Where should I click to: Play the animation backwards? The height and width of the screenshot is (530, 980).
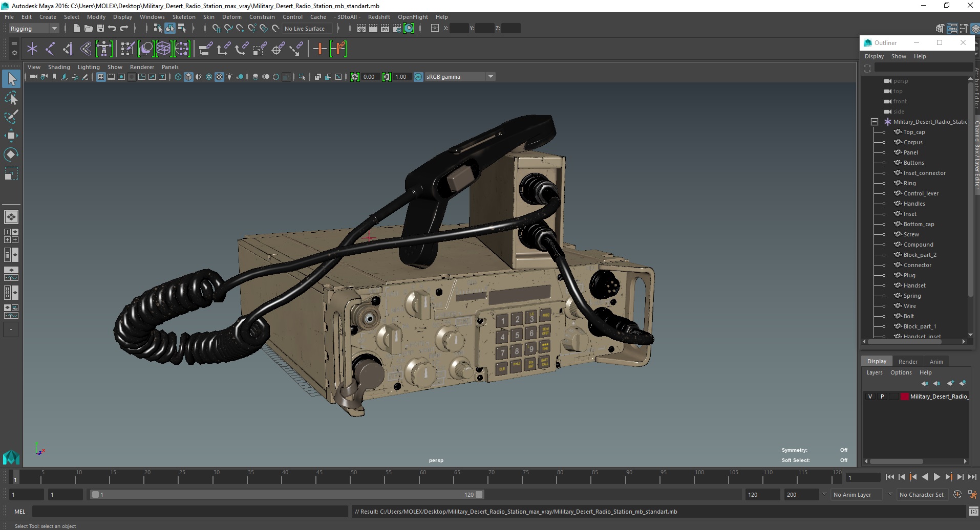(925, 477)
